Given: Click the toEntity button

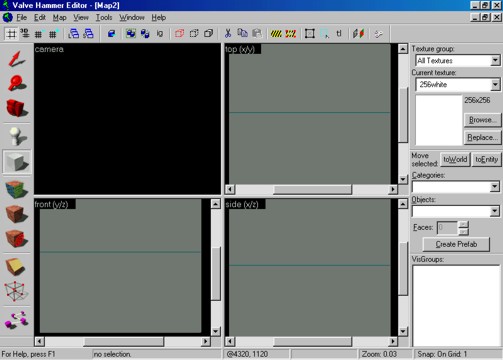Looking at the screenshot, I should pyautogui.click(x=486, y=159).
